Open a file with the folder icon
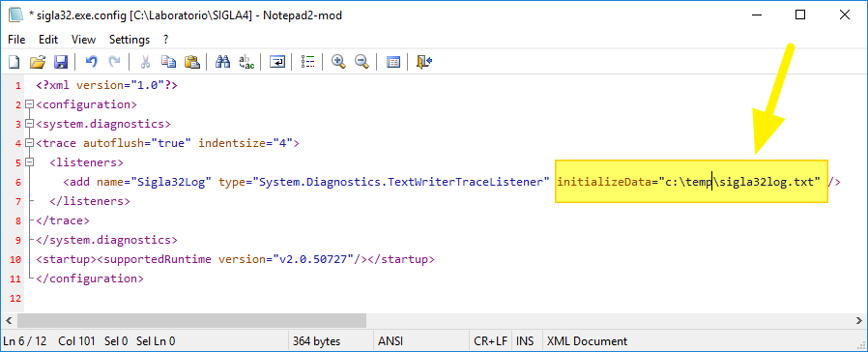This screenshot has width=868, height=352. [x=37, y=62]
